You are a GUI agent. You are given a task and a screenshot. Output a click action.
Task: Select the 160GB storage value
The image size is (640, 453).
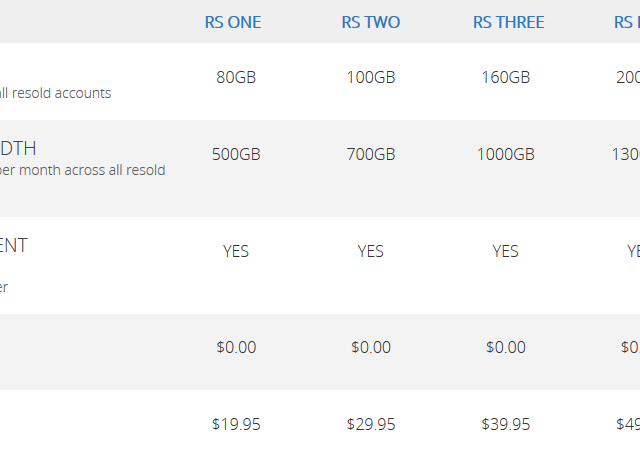click(506, 77)
